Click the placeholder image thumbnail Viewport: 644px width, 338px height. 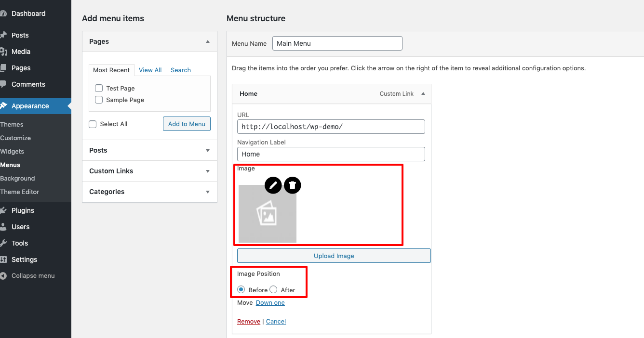[268, 214]
